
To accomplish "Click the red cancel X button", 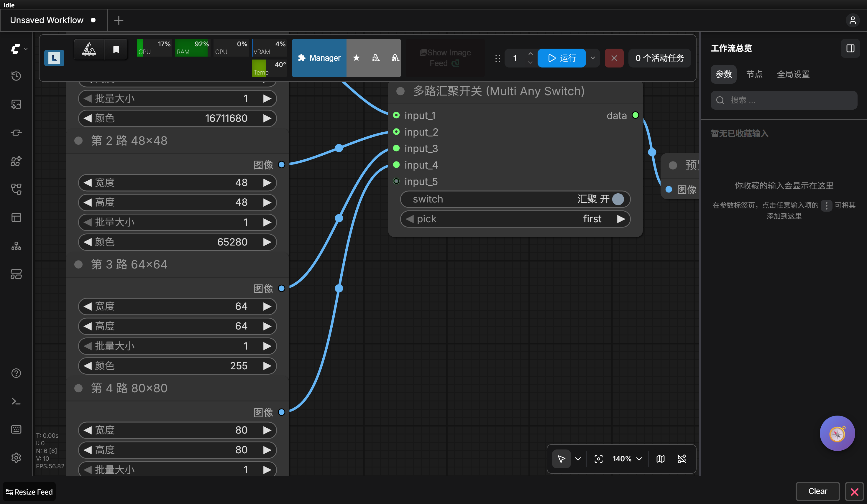I will [x=614, y=58].
